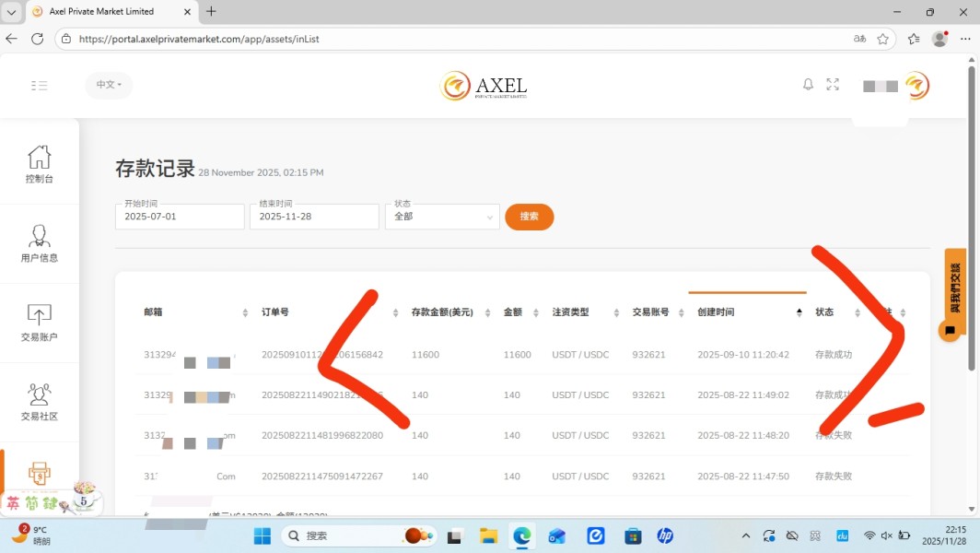Click the notification bell icon
The image size is (980, 553).
tap(808, 85)
